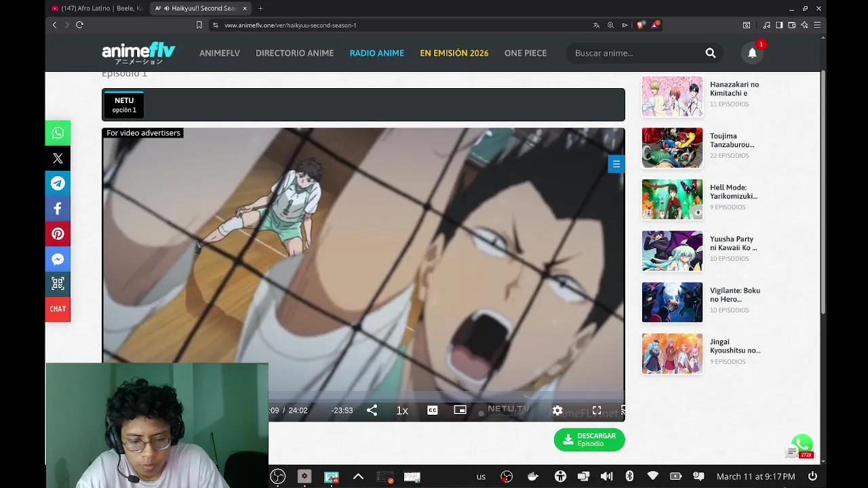Click the search magnifier icon
The image size is (868, 488).
(710, 53)
